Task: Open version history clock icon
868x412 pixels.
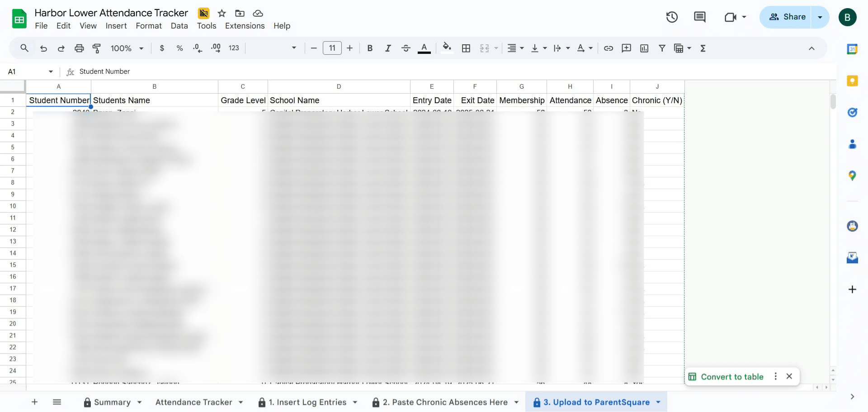Action: click(x=672, y=17)
